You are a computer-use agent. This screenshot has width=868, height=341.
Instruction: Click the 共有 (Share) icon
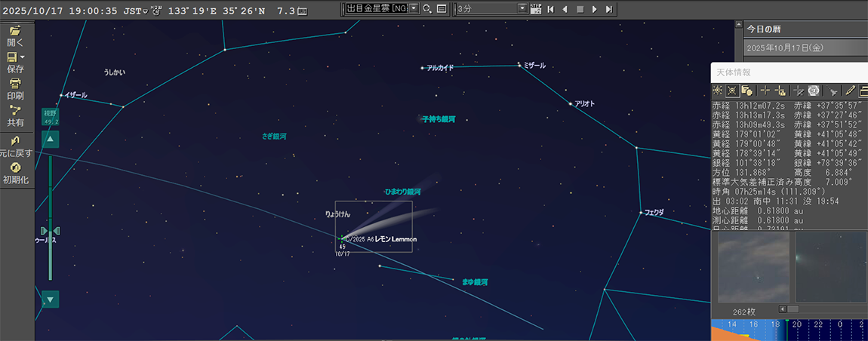(15, 109)
